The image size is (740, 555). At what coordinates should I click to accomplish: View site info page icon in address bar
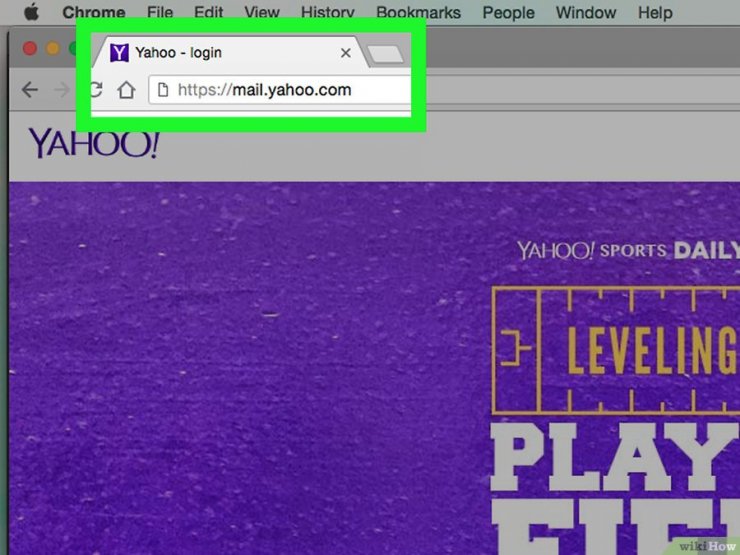click(163, 89)
